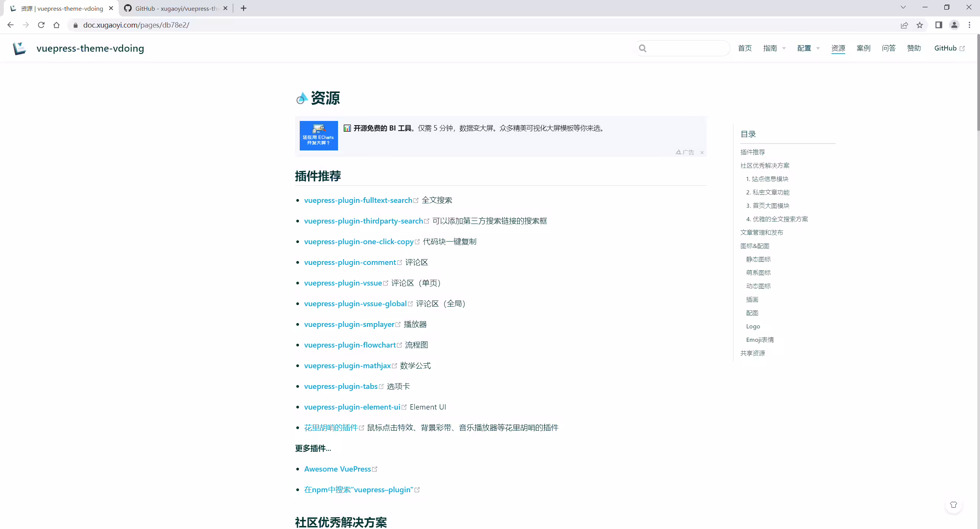
Task: Jump to 社区优秀解决方案 in the 目录
Action: [x=765, y=165]
